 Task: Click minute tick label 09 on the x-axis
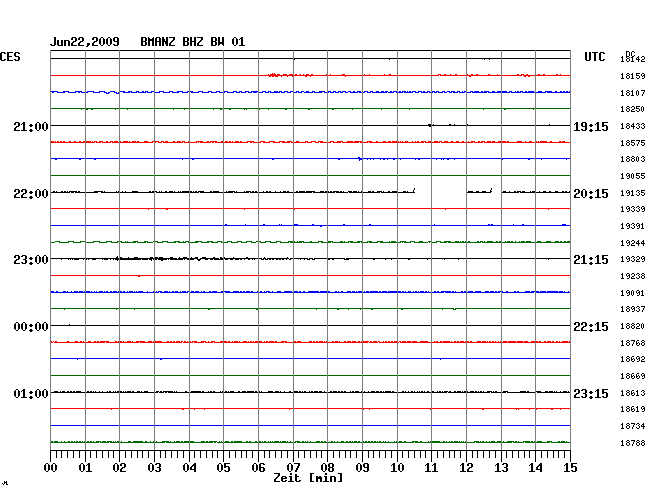click(x=362, y=468)
